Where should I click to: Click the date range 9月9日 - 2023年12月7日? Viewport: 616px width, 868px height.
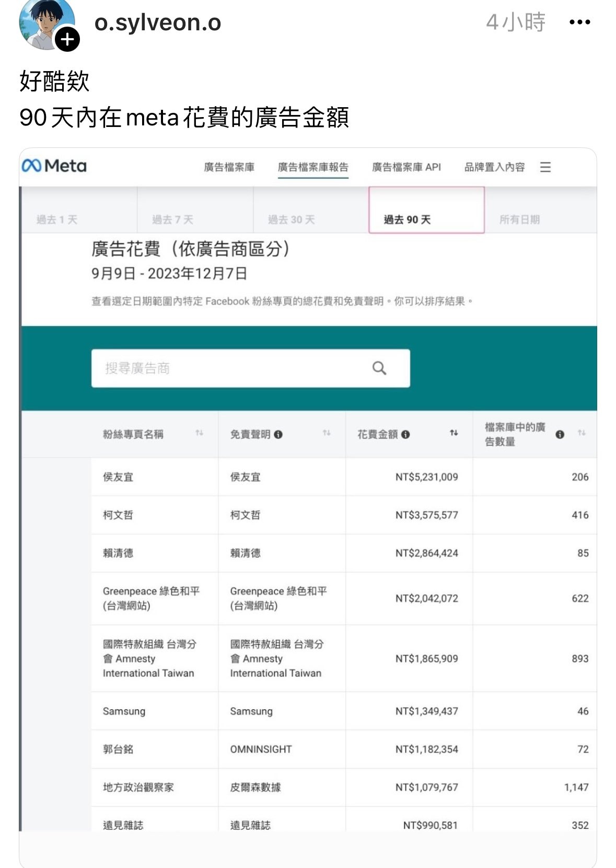tap(169, 273)
